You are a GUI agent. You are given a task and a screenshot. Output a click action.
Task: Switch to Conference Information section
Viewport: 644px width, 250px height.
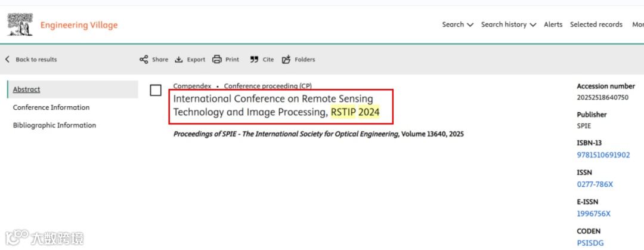pos(51,107)
